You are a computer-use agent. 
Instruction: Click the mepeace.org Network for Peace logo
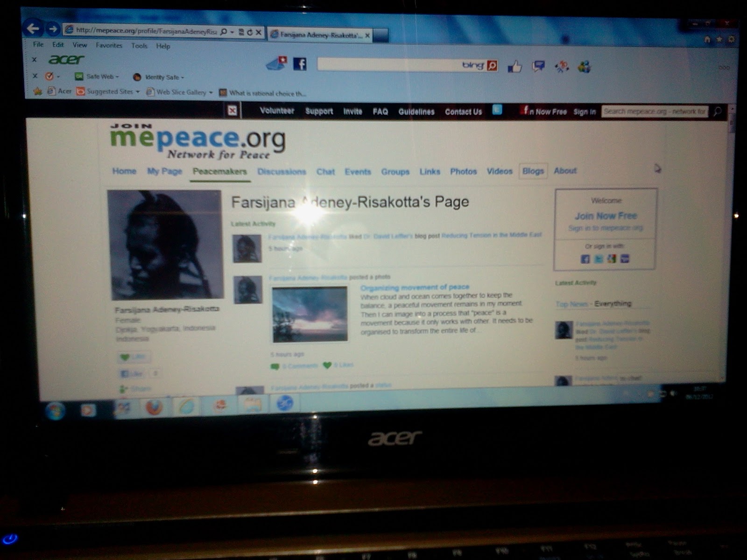click(x=197, y=141)
